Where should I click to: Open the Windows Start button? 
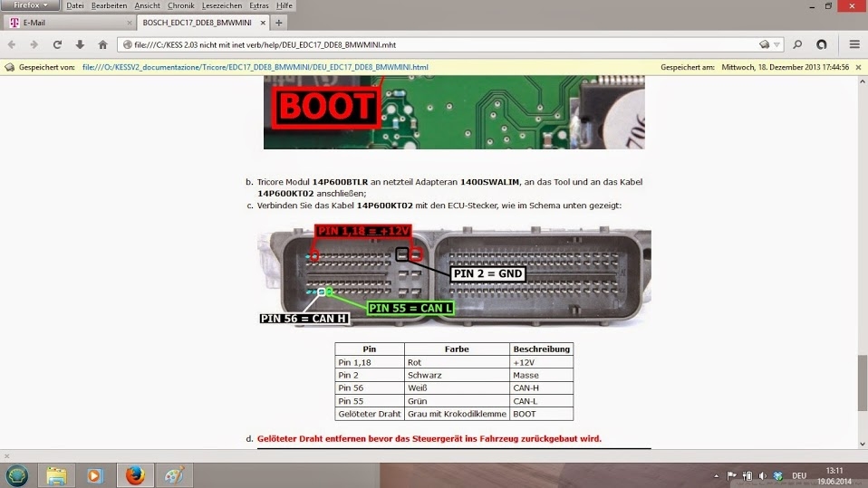click(17, 475)
